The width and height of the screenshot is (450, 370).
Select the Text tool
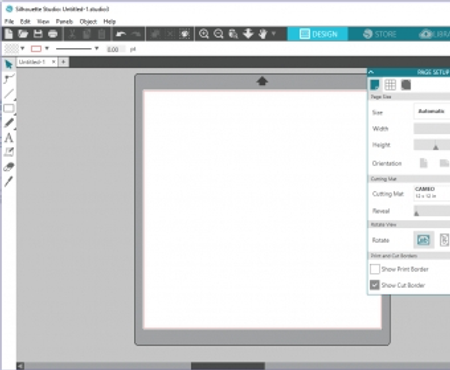(x=9, y=138)
